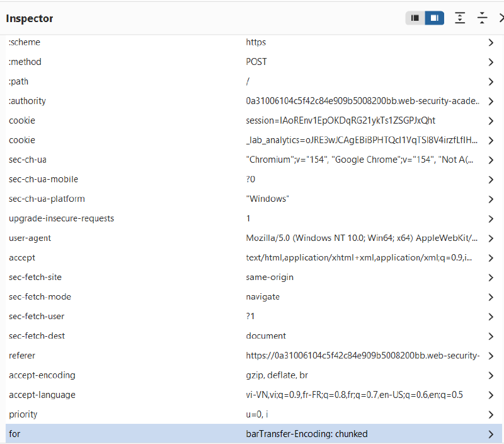Expand the sec-fetch-site row chevron
The width and height of the screenshot is (504, 444).
click(491, 277)
